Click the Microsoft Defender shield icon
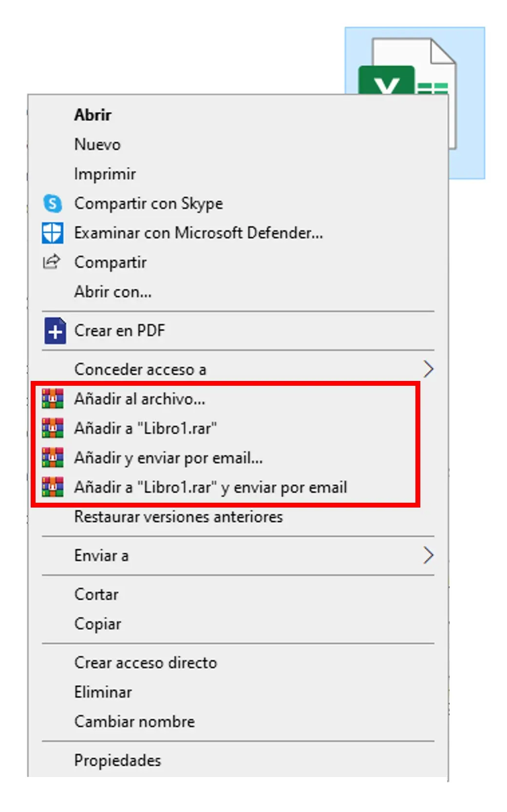Image resolution: width=507 pixels, height=812 pixels. [x=53, y=233]
